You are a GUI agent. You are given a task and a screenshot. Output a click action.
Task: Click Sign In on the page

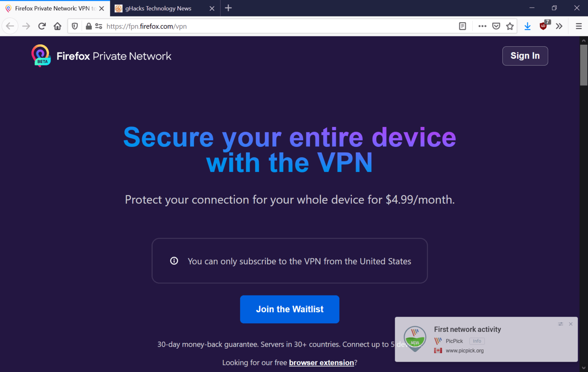(525, 55)
